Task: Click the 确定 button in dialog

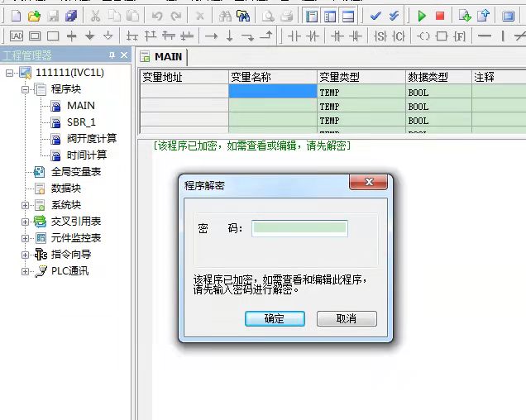Action: point(275,318)
